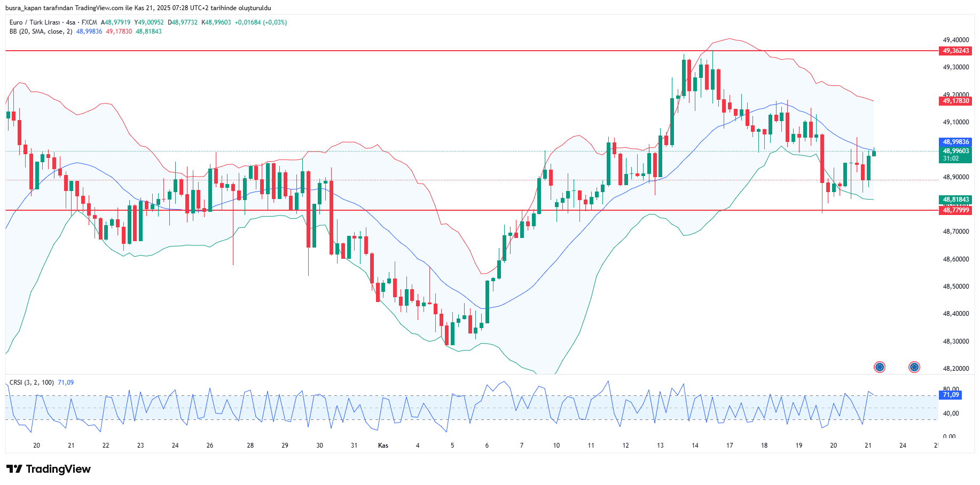Click the CRSI (3, 2, 100) indicator legend
This screenshot has width=980, height=485.
32,383
